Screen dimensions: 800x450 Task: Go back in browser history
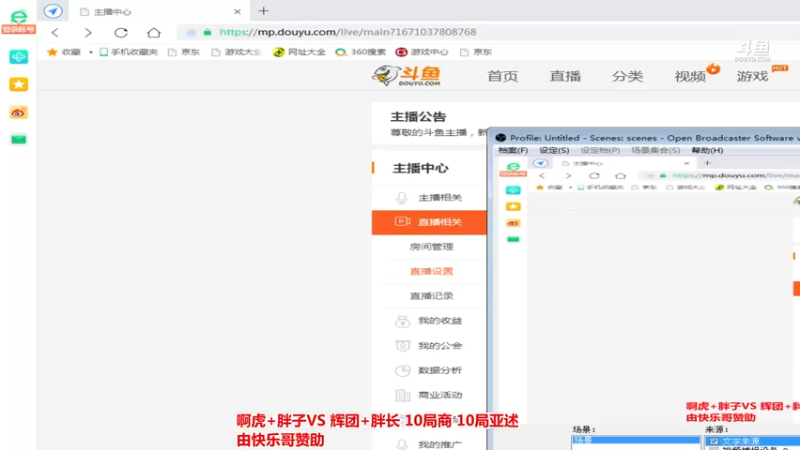click(55, 33)
